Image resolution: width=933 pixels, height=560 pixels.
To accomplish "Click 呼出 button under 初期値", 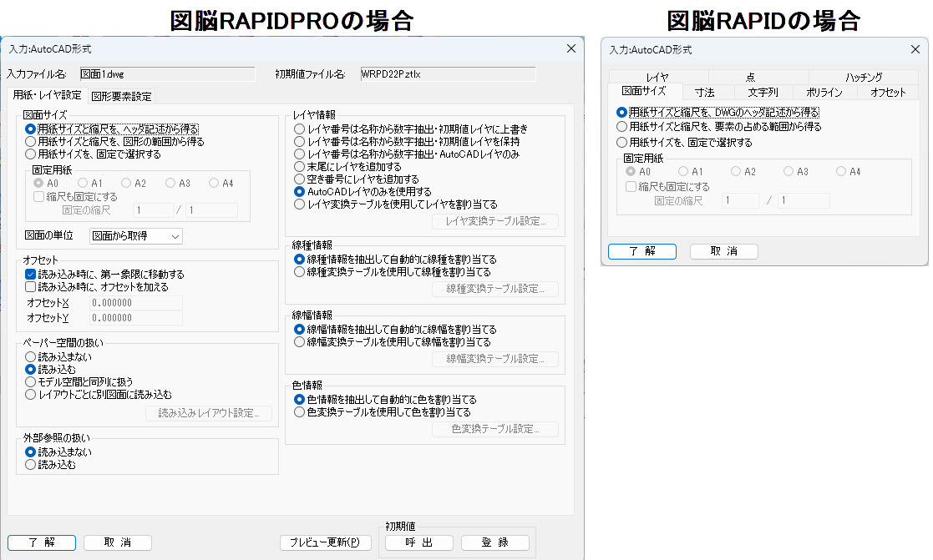I will 419,542.
